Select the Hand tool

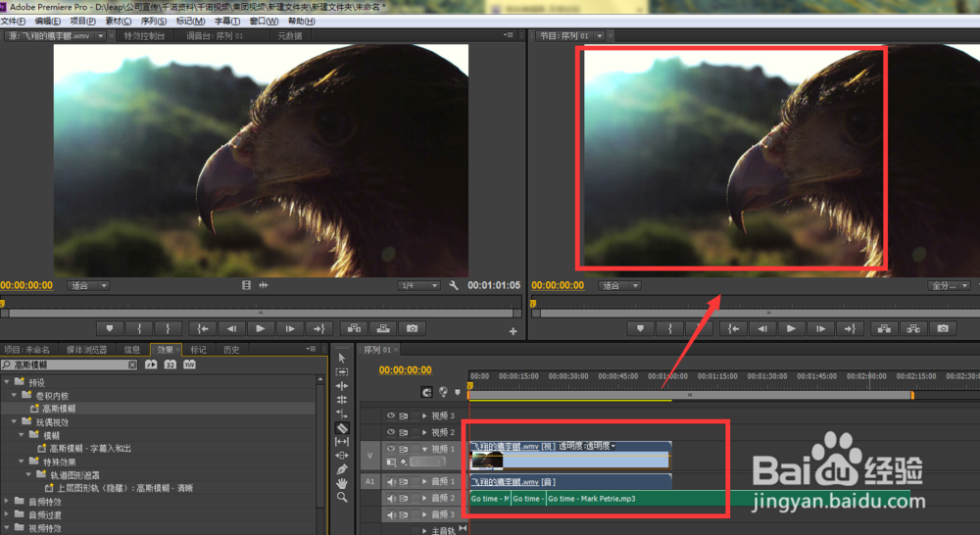(342, 483)
